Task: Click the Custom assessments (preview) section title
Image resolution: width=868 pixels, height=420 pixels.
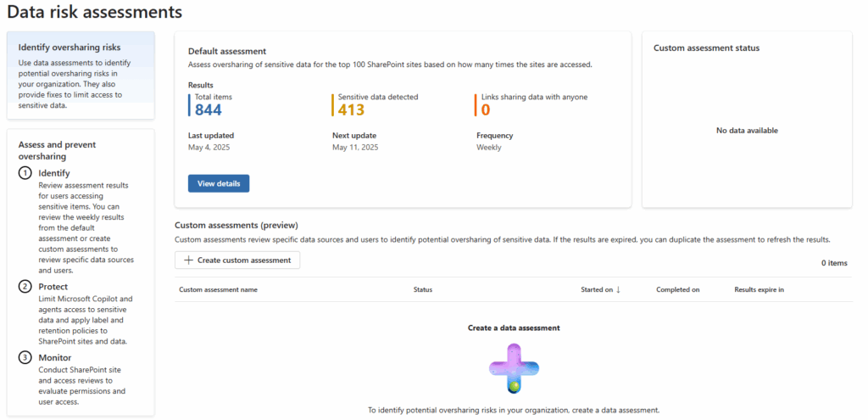Action: pos(236,225)
